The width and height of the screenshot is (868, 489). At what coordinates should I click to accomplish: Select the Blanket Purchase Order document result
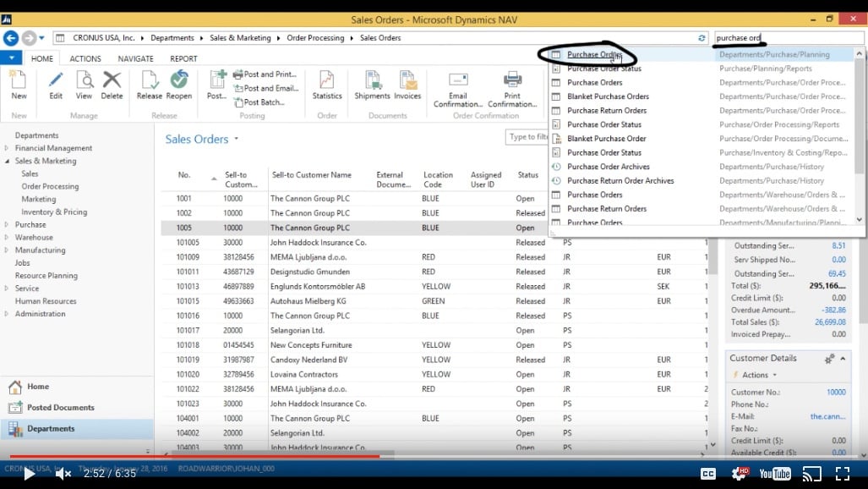(607, 139)
